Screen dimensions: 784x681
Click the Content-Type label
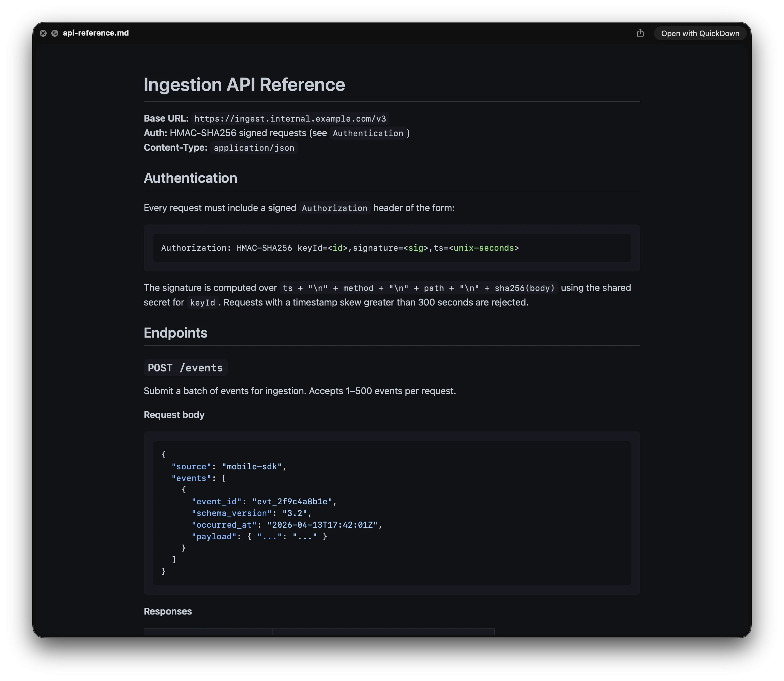click(175, 148)
